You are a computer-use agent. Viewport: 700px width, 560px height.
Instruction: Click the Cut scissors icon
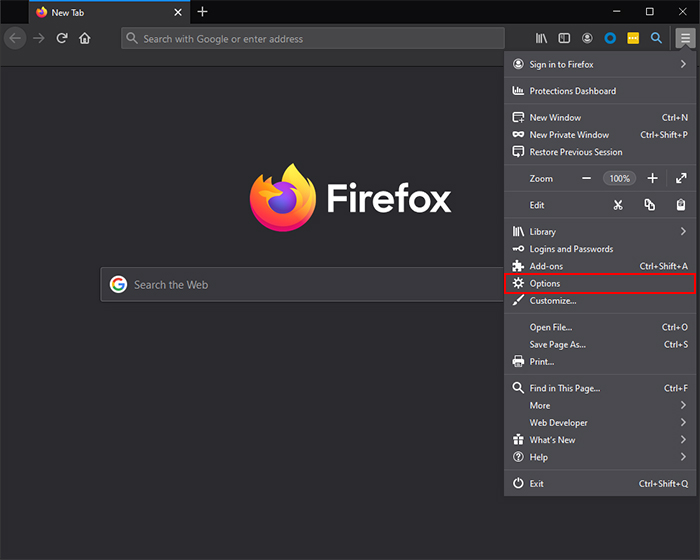pyautogui.click(x=618, y=205)
